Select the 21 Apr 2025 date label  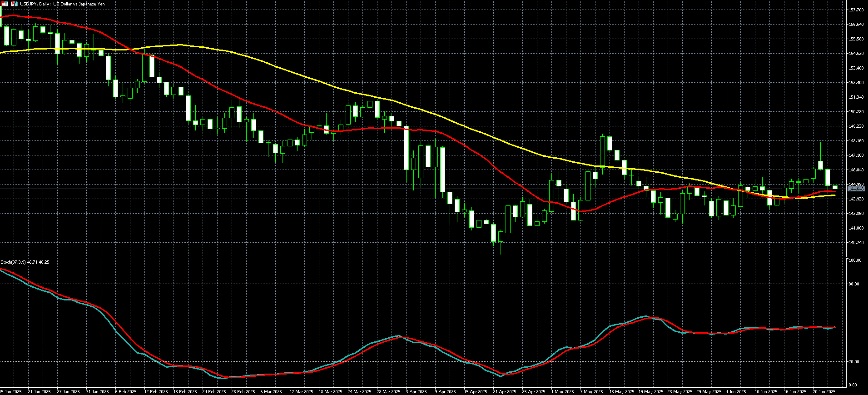tap(504, 391)
